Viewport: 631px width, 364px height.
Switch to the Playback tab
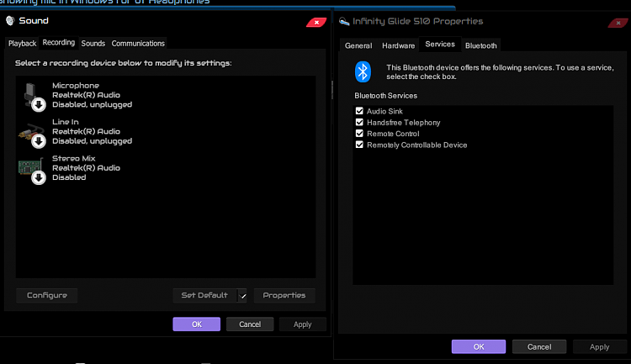(22, 44)
